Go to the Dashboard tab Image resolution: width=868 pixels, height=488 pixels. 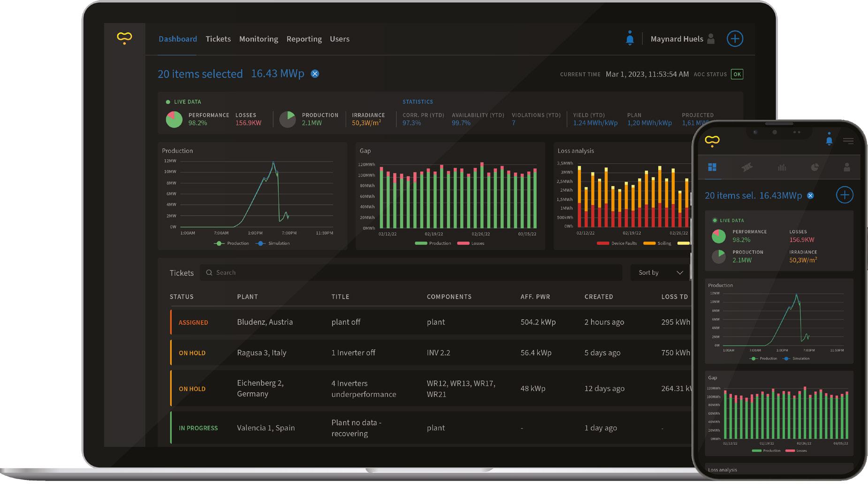(x=177, y=39)
